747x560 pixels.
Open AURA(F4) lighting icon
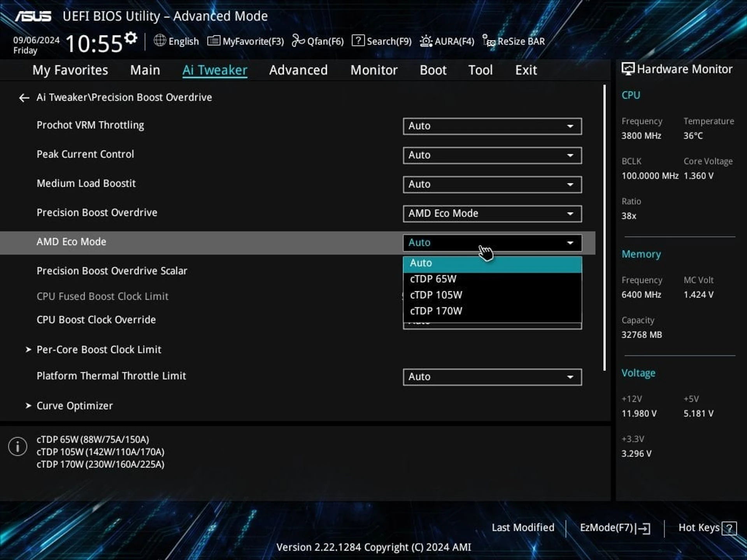tap(426, 41)
